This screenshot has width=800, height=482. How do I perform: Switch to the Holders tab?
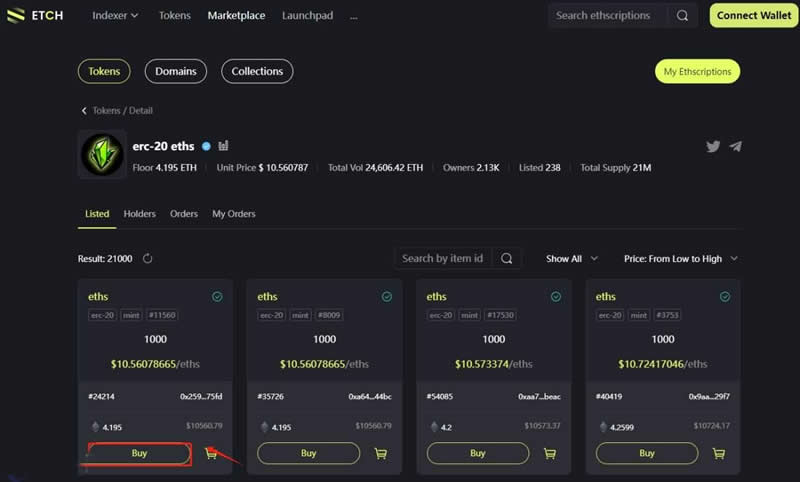pyautogui.click(x=139, y=214)
